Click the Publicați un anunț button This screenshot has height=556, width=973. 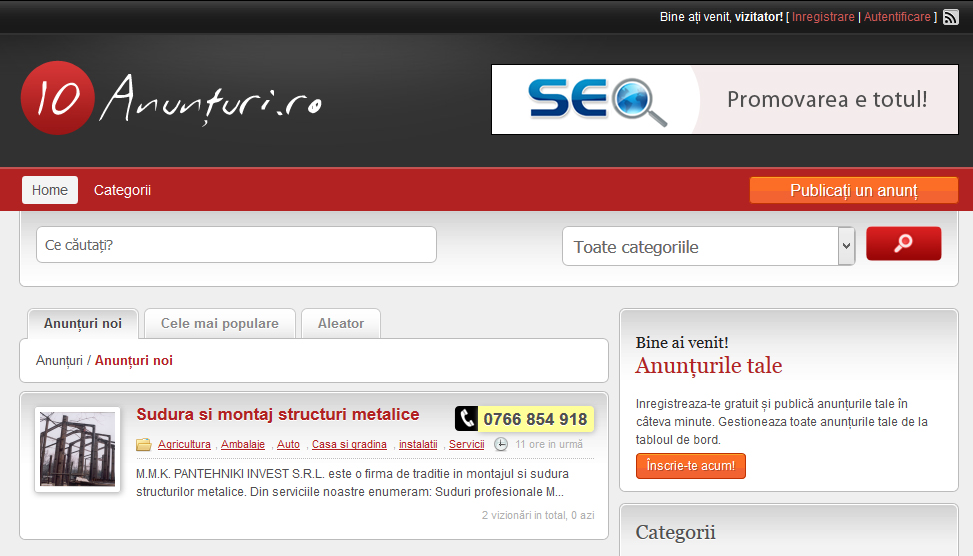pos(854,190)
